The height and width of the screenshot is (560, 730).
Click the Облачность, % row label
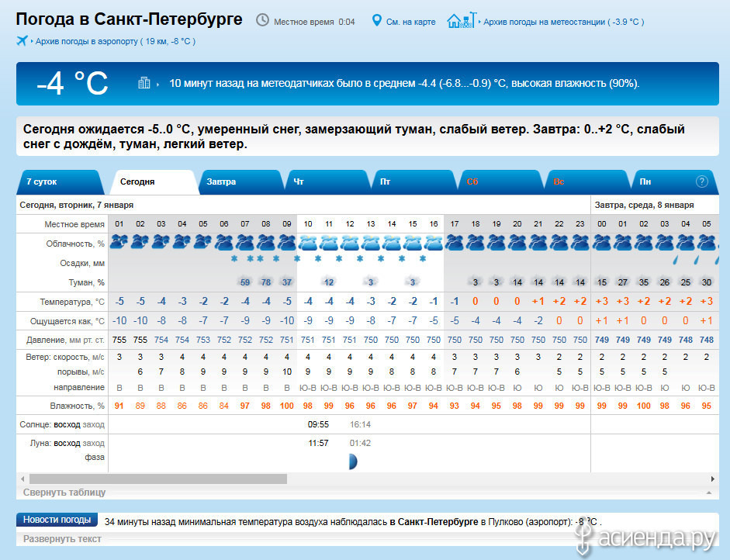[x=75, y=244]
